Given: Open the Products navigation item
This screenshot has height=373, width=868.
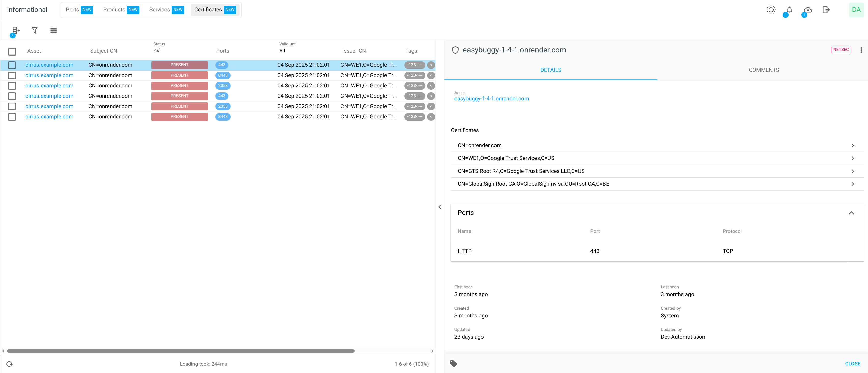Looking at the screenshot, I should 121,10.
